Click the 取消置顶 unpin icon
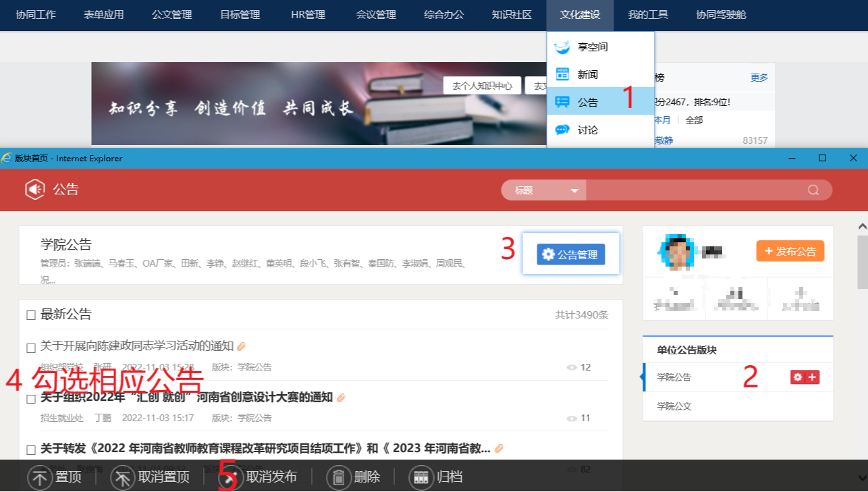This screenshot has height=492, width=868. [123, 477]
